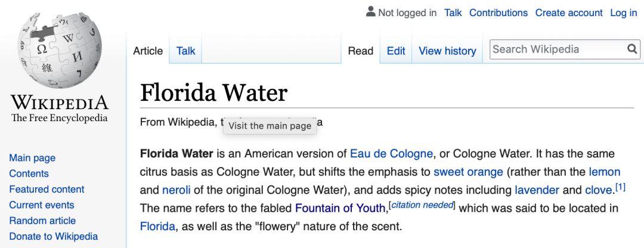
Task: Click the Create account link
Action: (x=569, y=13)
